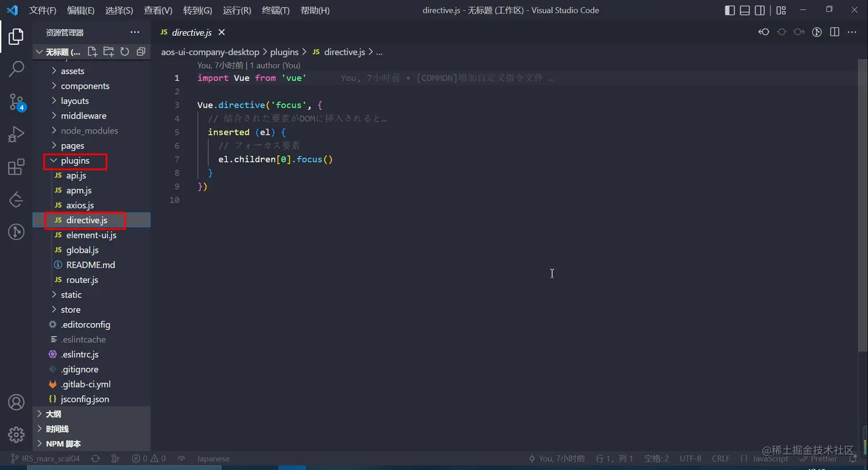Collapse all folders in explorer
Screen dimensions: 868x470
point(141,52)
